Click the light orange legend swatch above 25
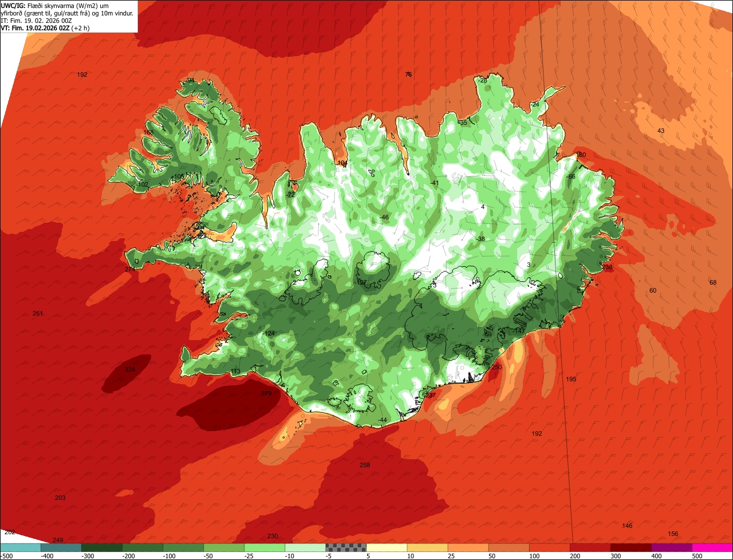This screenshot has width=733, height=560. [x=468, y=547]
